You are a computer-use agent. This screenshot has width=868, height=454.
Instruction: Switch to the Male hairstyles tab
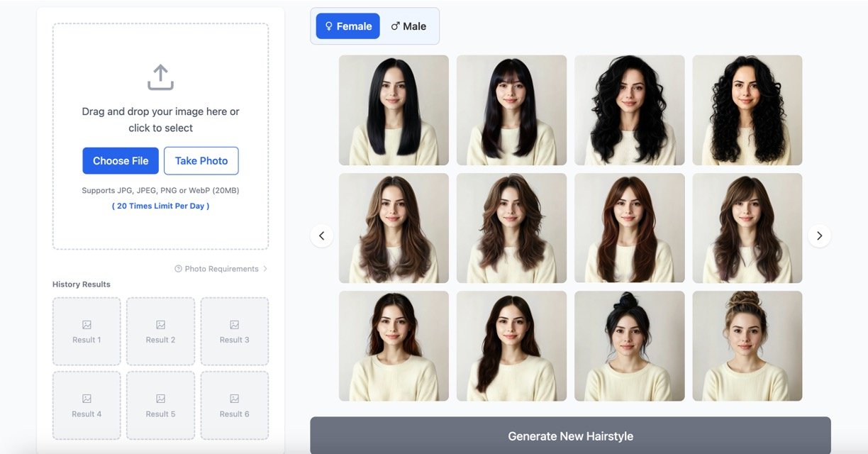point(408,26)
